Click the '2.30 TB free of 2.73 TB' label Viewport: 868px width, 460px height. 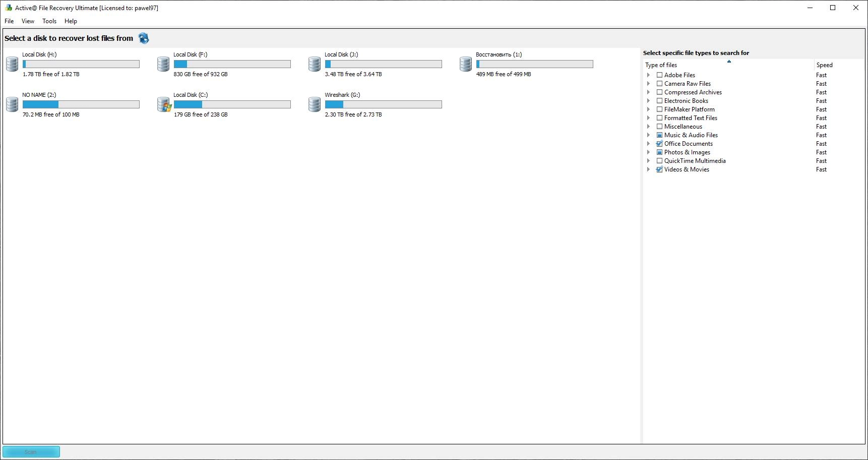point(353,114)
